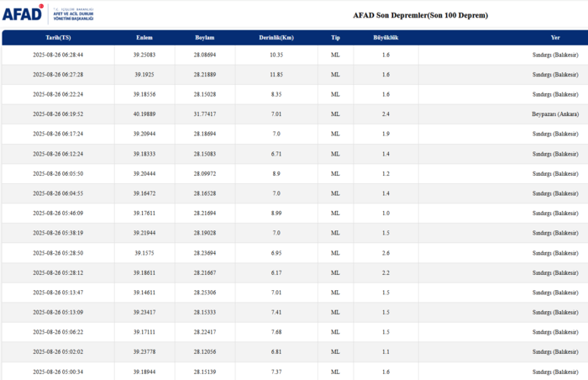Click ML type in the 06:19:52 row
The width and height of the screenshot is (588, 380).
coord(335,114)
